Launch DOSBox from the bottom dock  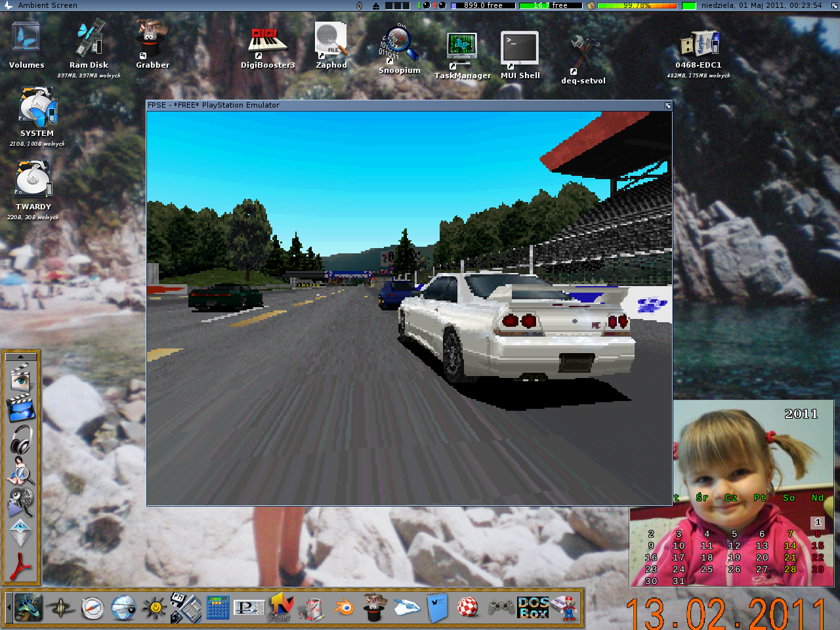coord(533,608)
